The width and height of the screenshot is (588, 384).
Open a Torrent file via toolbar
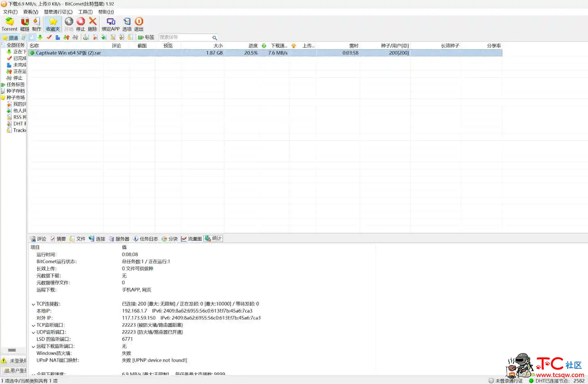(9, 24)
